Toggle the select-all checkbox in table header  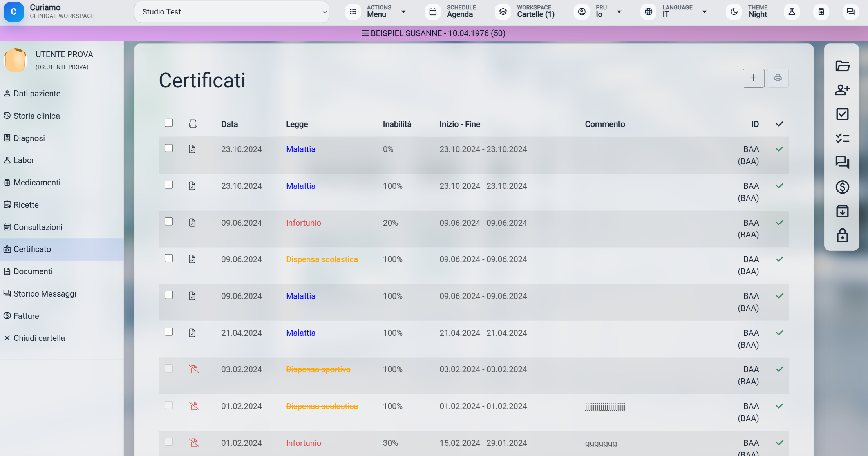click(x=169, y=123)
